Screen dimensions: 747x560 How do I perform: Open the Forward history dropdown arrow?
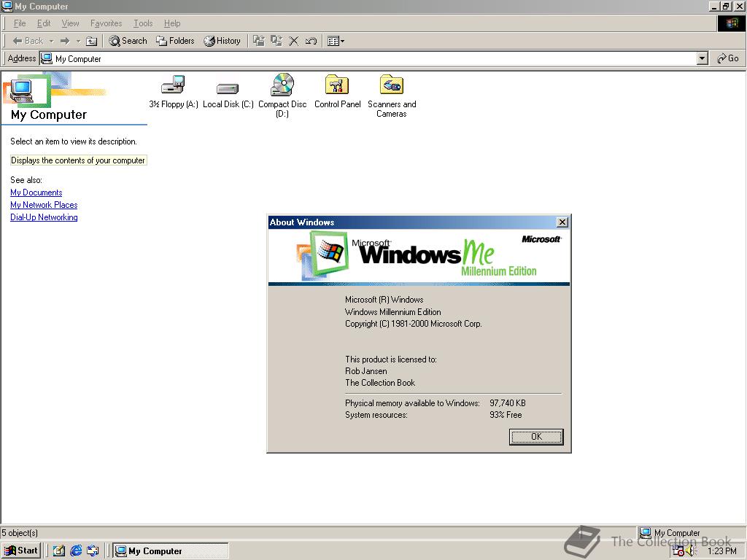[78, 41]
